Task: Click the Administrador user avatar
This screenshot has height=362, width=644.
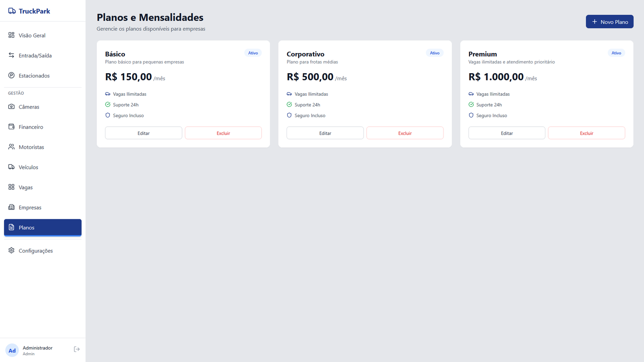Action: tap(12, 350)
